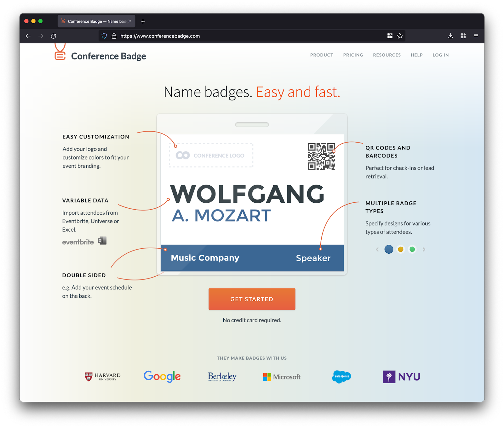Image resolution: width=504 pixels, height=428 pixels.
Task: Select the yellow badge color dot
Action: [x=401, y=249]
